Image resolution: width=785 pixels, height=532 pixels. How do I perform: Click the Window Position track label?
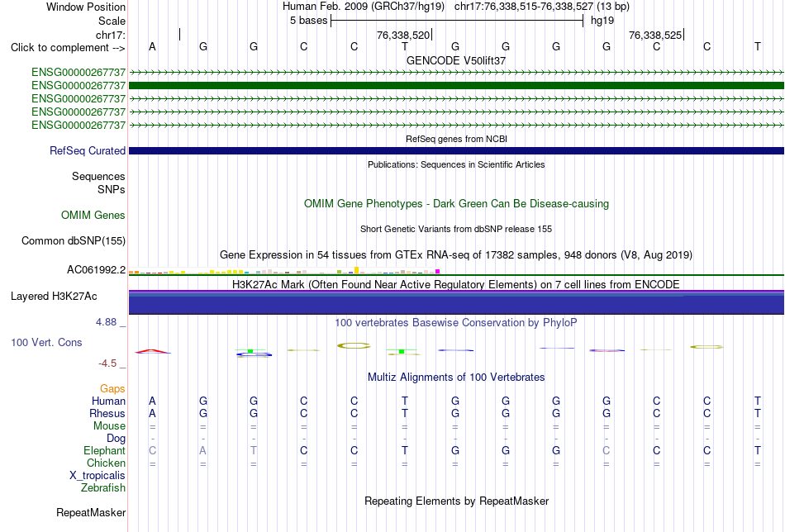click(86, 7)
